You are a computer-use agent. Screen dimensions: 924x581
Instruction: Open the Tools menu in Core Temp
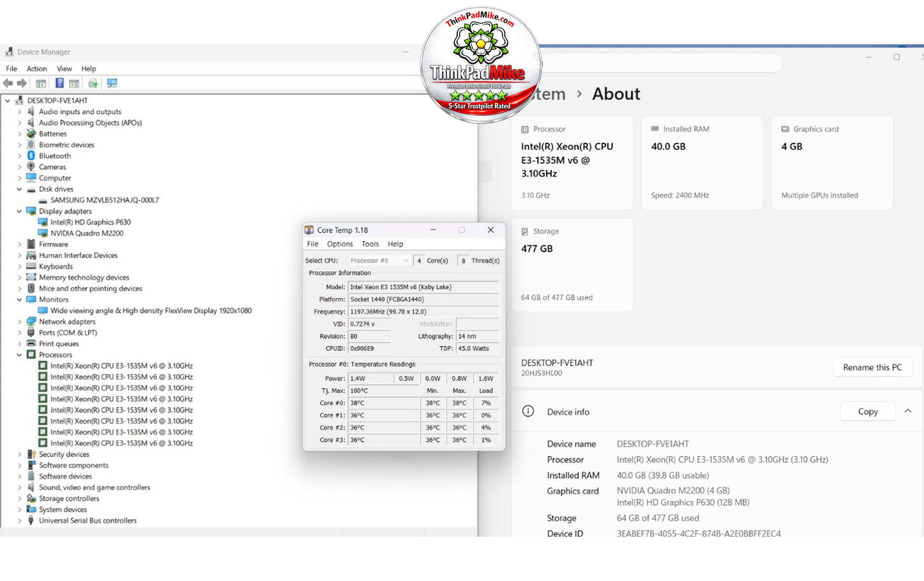point(370,244)
